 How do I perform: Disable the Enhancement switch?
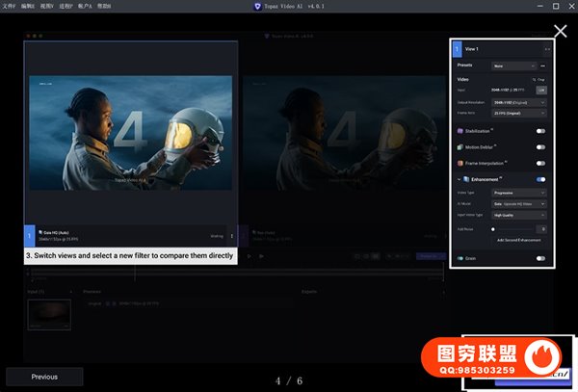coord(540,179)
